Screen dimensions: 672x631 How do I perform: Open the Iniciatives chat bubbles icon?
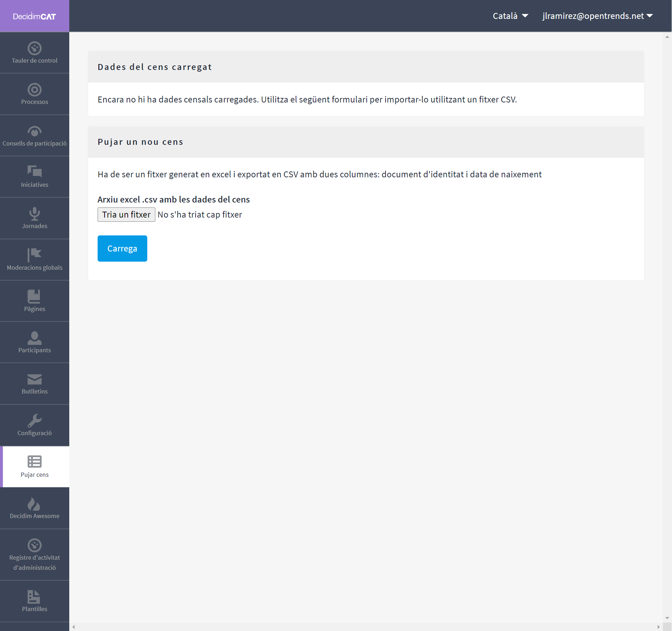coord(35,172)
